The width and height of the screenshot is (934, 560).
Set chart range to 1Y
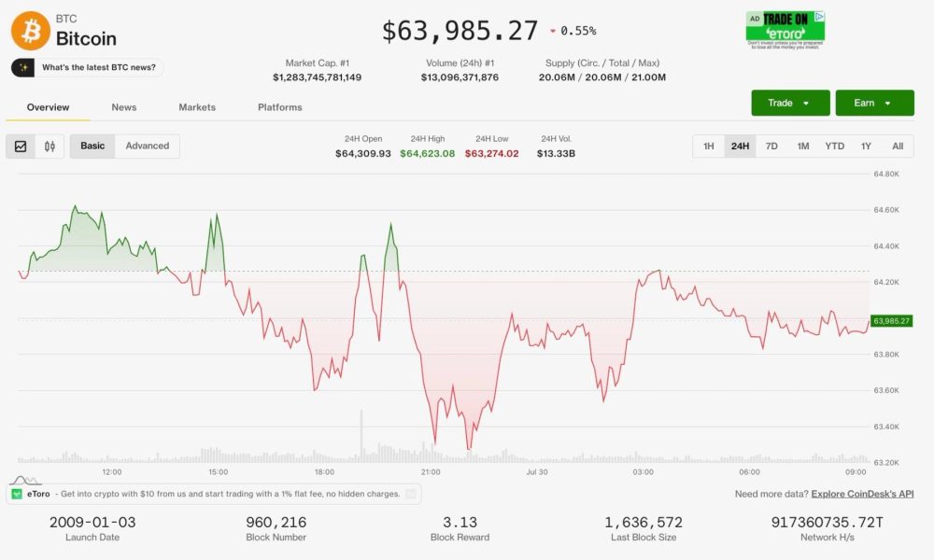pos(866,147)
